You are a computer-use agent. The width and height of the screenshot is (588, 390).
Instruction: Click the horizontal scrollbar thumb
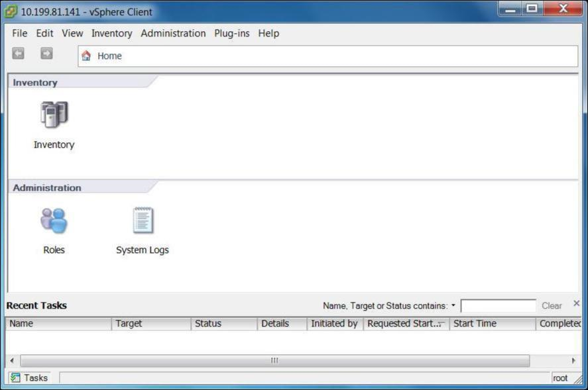[275, 360]
